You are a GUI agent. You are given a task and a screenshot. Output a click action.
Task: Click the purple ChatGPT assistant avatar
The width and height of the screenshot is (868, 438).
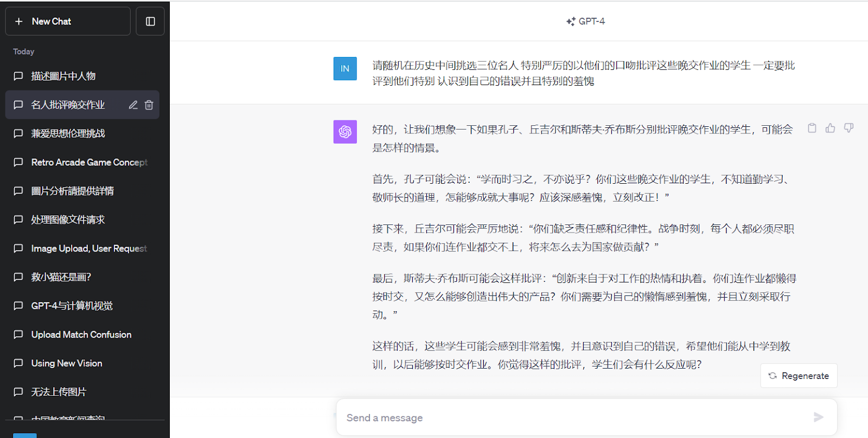(x=345, y=132)
